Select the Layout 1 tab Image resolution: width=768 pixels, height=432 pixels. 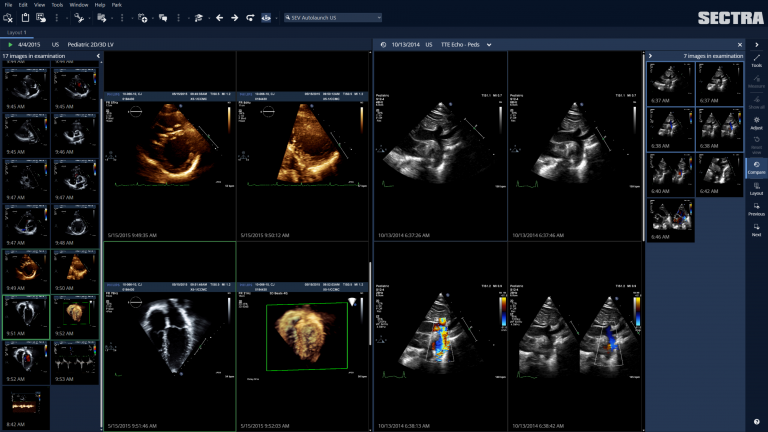coord(17,32)
